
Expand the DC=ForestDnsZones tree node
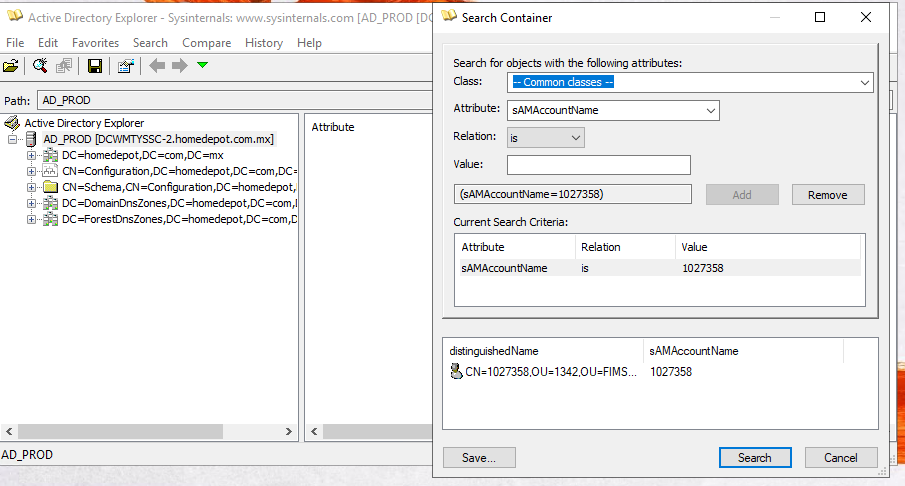(31, 219)
